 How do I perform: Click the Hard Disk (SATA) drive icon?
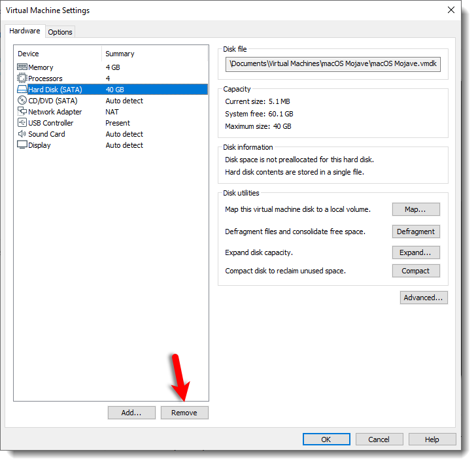point(22,90)
